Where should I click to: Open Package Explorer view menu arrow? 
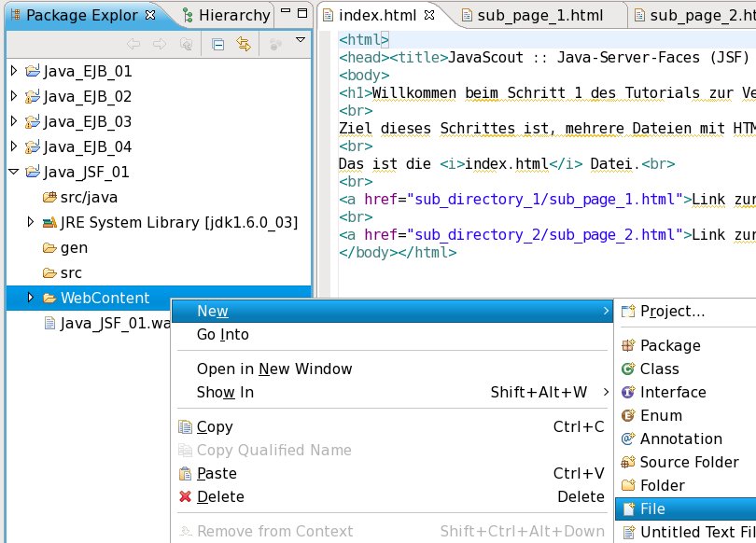pos(300,41)
